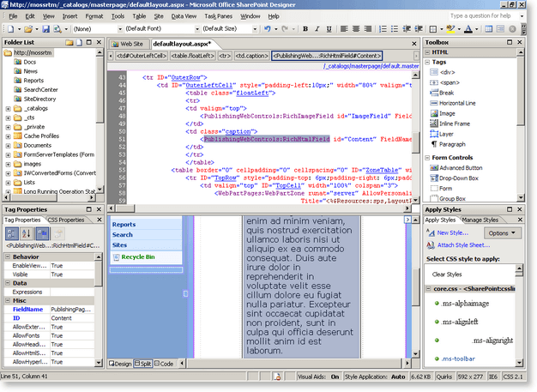Toggle Bold formatting
Viewport: 537px width, 392px height.
305,29
